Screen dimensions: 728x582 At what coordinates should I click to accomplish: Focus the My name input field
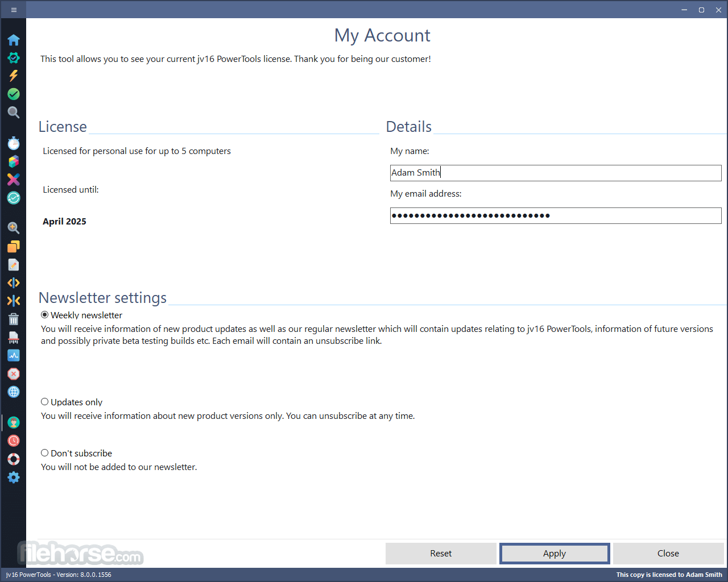[x=556, y=173]
